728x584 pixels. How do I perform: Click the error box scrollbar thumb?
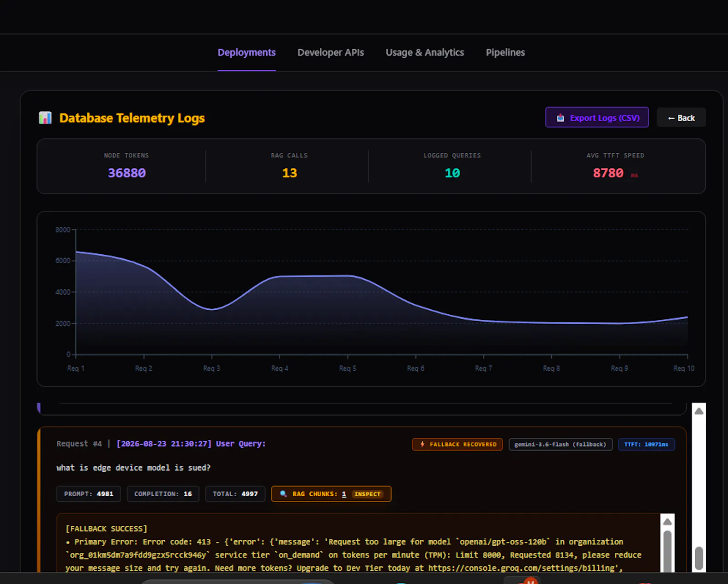tap(667, 551)
